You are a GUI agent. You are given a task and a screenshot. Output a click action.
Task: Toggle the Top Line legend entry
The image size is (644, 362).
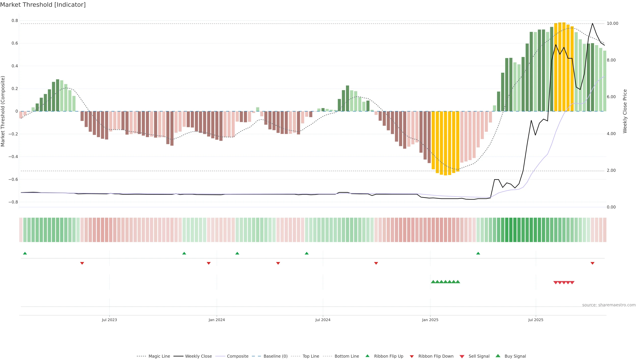tap(311, 356)
